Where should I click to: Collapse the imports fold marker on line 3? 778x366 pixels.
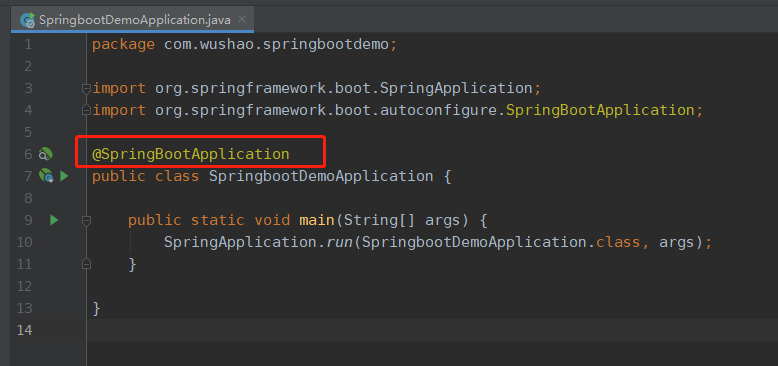(x=86, y=89)
